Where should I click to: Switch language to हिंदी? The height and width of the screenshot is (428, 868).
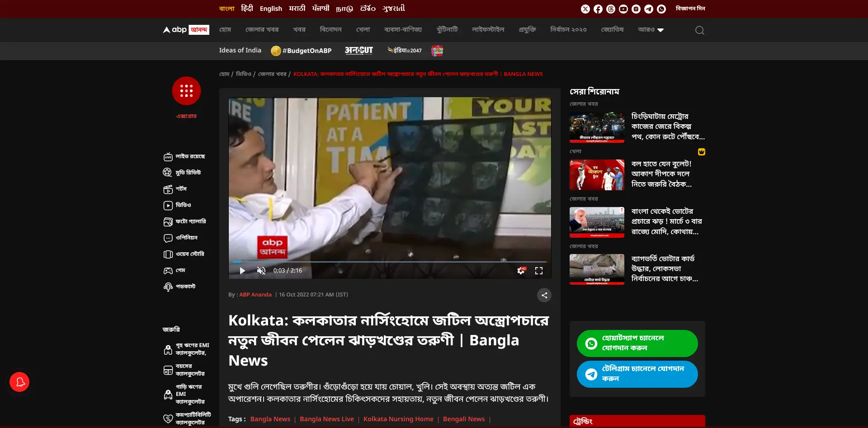click(x=247, y=8)
